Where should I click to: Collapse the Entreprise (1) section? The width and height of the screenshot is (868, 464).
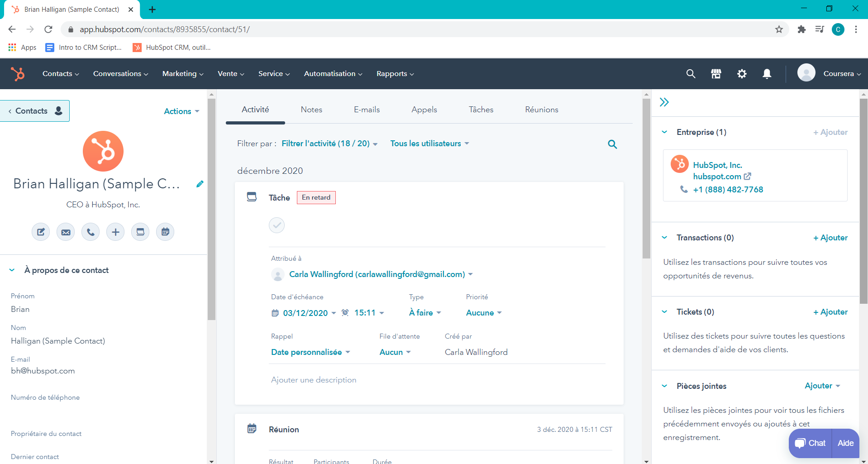[664, 132]
